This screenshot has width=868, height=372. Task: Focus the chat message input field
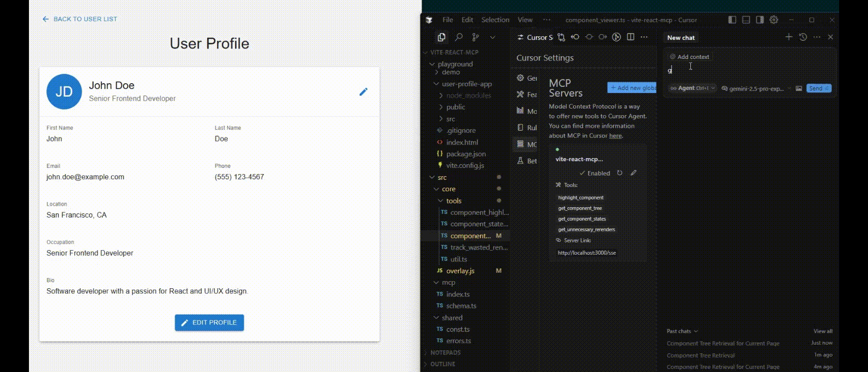[749, 71]
